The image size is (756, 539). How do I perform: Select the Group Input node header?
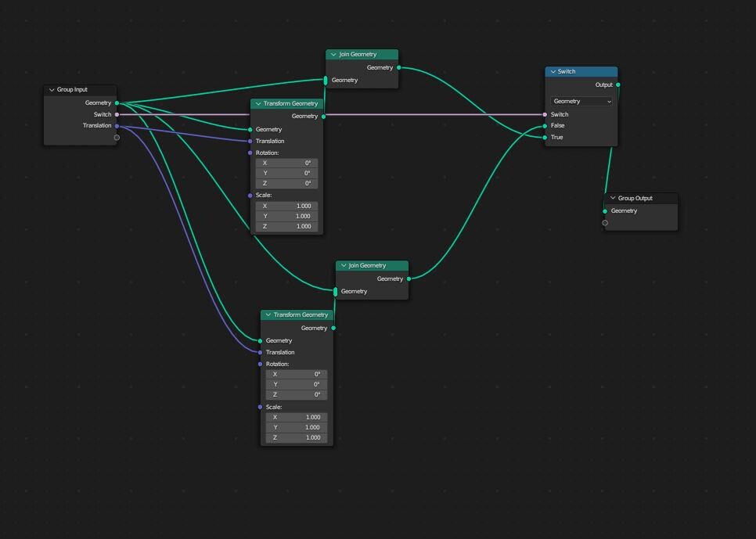click(78, 89)
